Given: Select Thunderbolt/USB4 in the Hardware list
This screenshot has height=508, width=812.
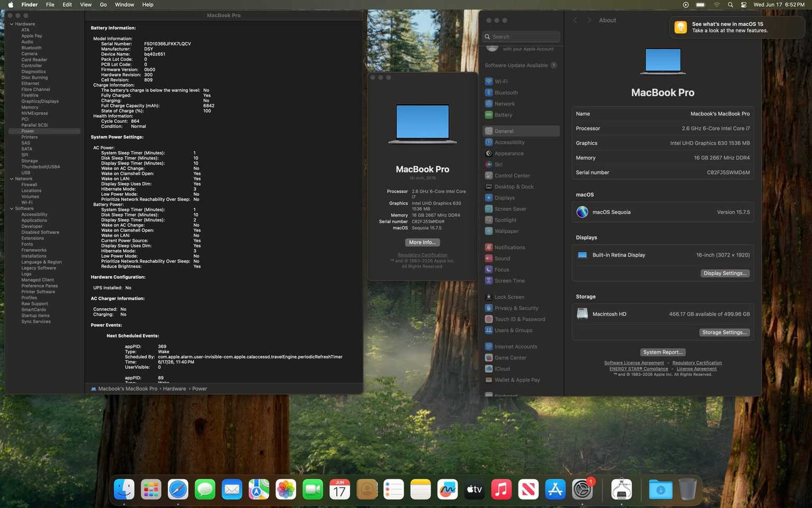Looking at the screenshot, I should point(41,167).
